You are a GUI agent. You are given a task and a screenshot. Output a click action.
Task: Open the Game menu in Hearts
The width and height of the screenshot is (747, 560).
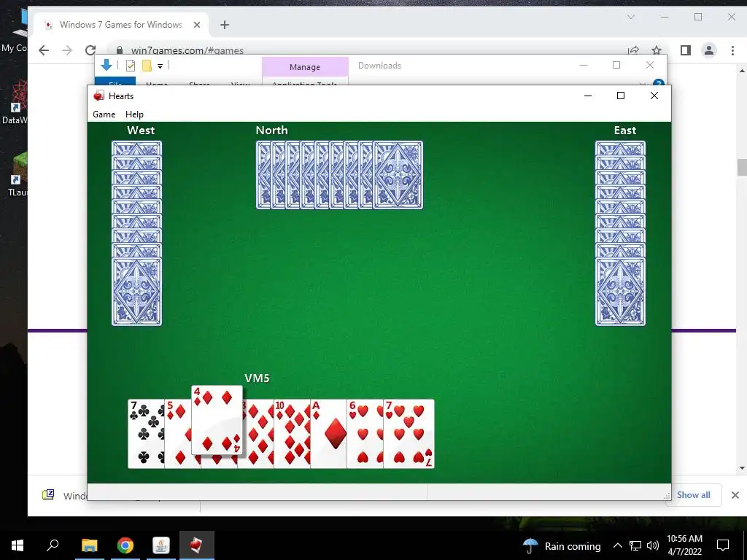point(104,114)
